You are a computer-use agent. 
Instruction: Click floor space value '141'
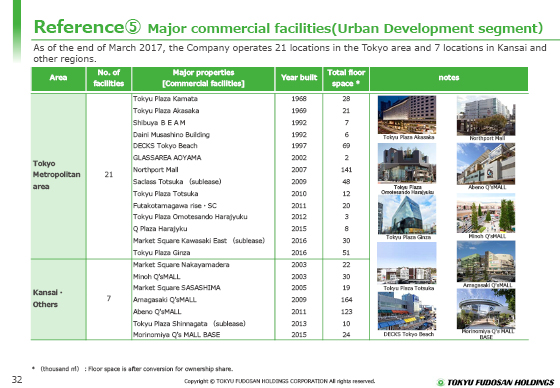346,170
